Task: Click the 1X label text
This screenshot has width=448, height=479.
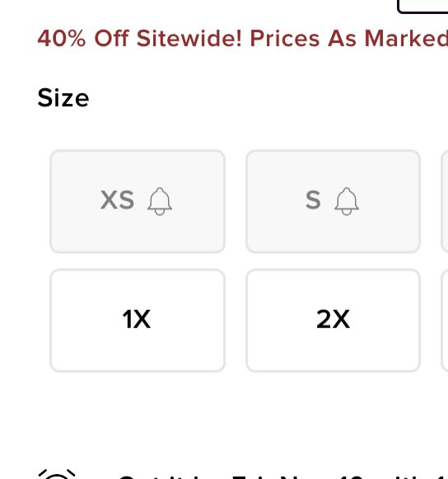Action: (137, 319)
